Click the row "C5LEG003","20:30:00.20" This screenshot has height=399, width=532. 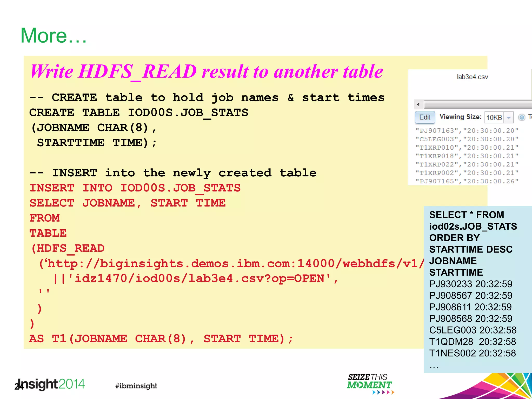pos(467,139)
